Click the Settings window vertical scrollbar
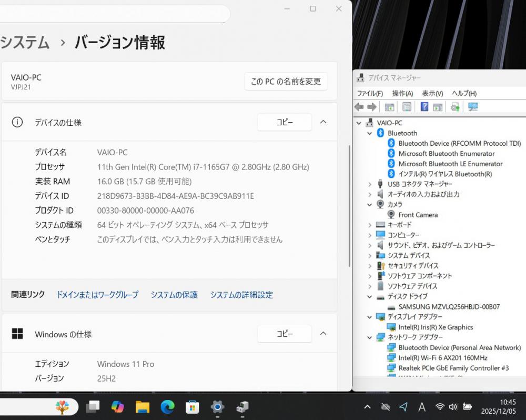 pos(349,205)
